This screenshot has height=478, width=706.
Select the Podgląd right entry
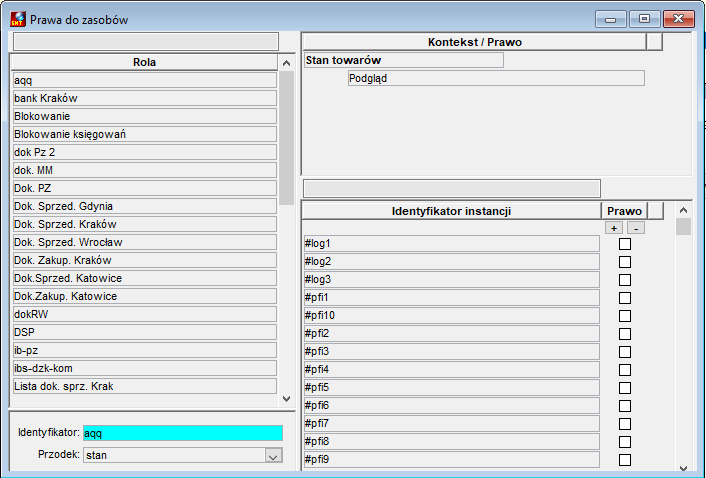pos(496,78)
